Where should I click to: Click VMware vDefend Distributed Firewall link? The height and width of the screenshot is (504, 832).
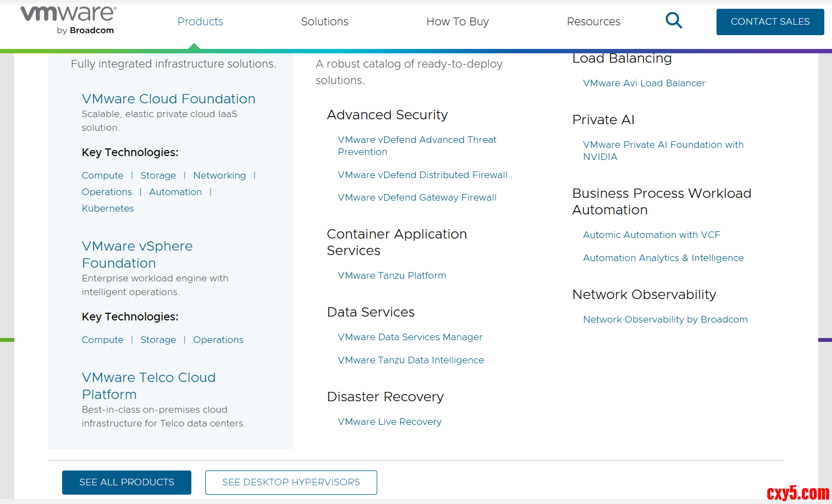point(422,175)
